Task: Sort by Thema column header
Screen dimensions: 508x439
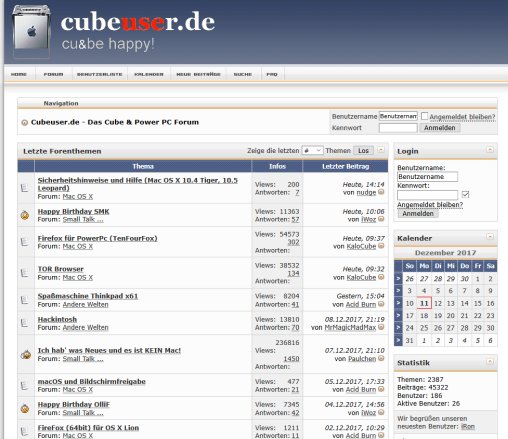Action: [x=143, y=166]
